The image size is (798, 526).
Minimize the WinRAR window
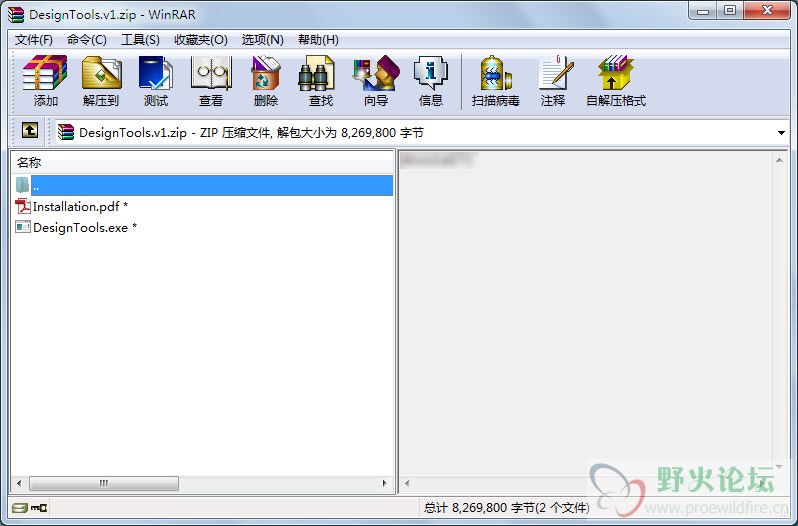tap(703, 11)
